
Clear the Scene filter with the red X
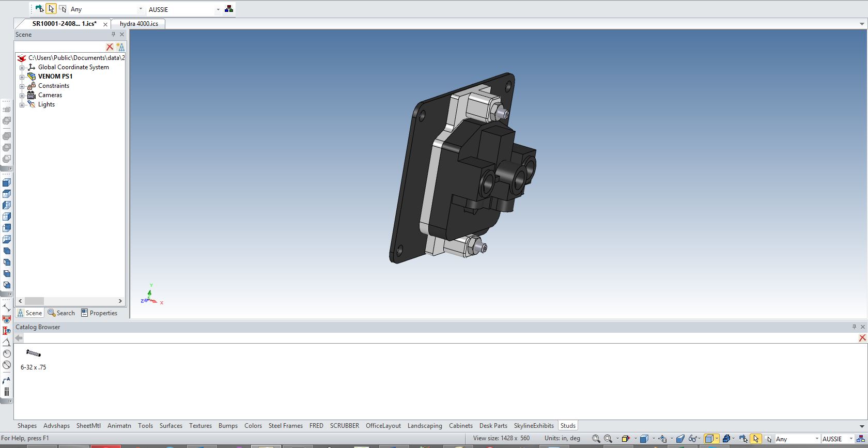click(110, 47)
